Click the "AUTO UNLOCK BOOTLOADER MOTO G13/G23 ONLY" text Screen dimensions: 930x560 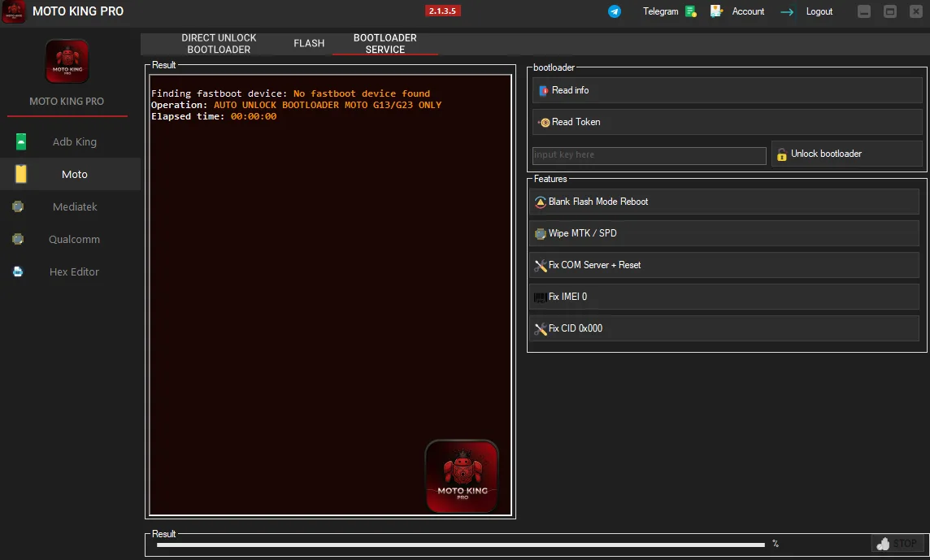click(328, 104)
